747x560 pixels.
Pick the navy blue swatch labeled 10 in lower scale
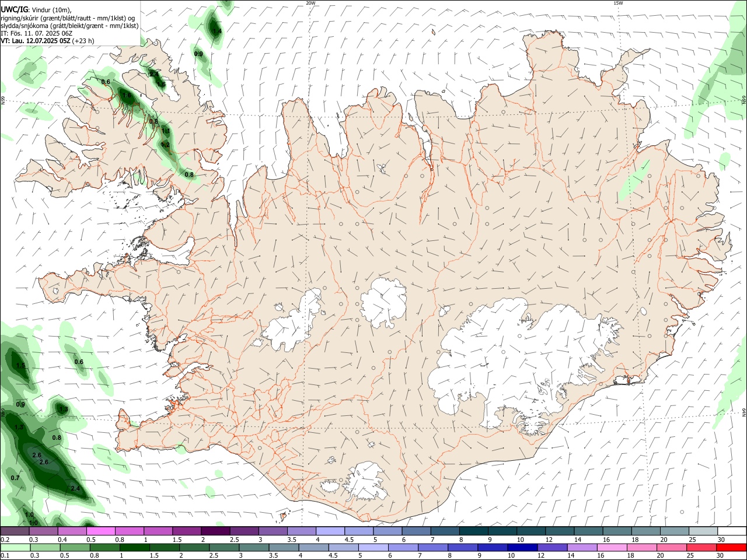point(522,547)
